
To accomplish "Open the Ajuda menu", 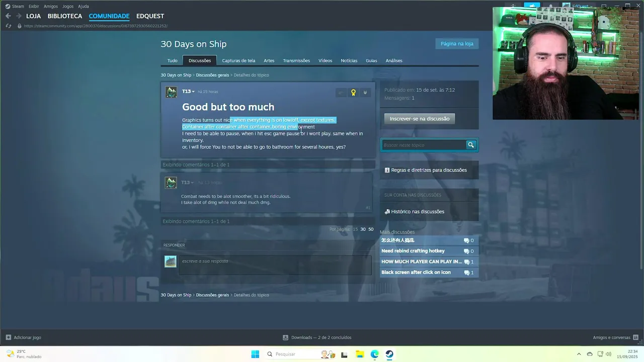I will [x=84, y=6].
